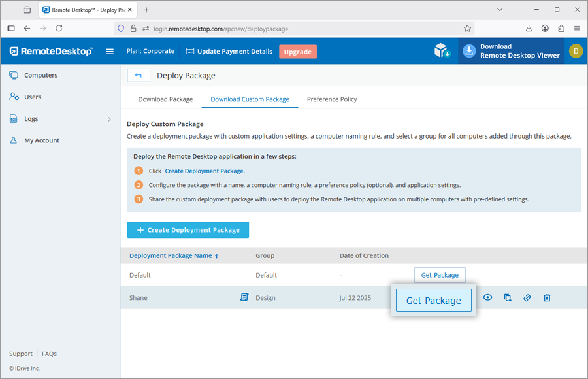Open the Update Payment Details link
Image resolution: width=588 pixels, height=379 pixels.
[x=229, y=52]
